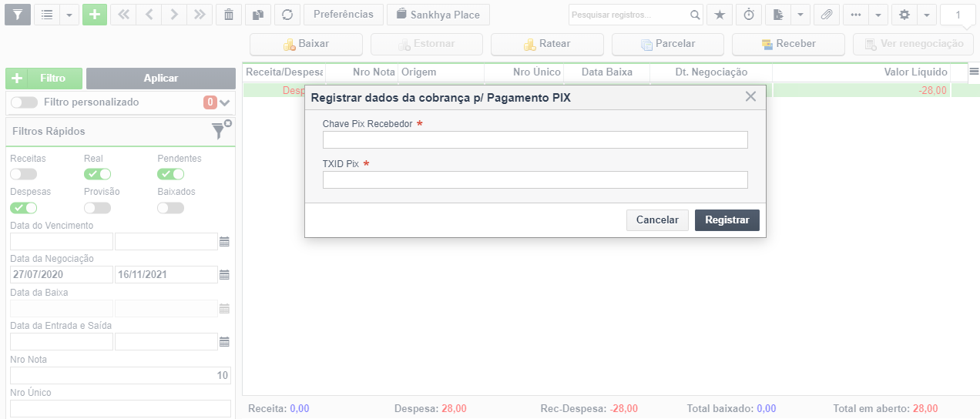Click the negotiation start date 27/07/2020
The width and height of the screenshot is (980, 419).
62,274
